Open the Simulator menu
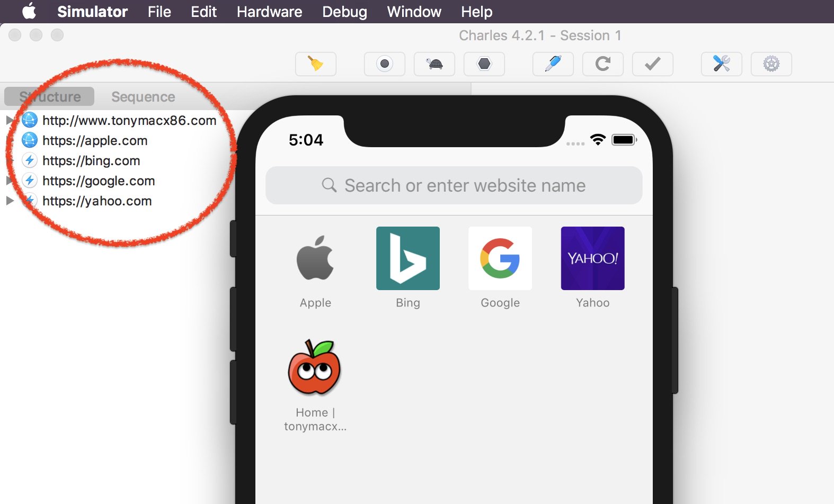Screen dimensions: 834x504 click(x=93, y=12)
